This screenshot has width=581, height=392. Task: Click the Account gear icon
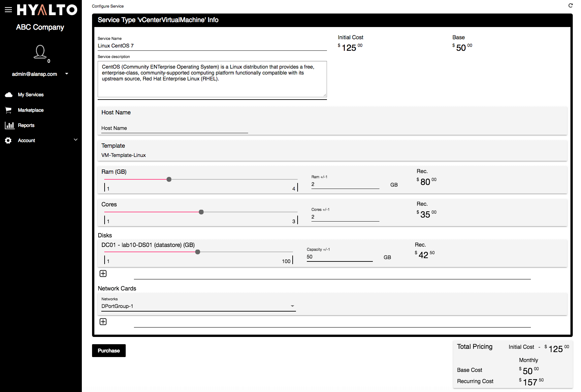8,140
